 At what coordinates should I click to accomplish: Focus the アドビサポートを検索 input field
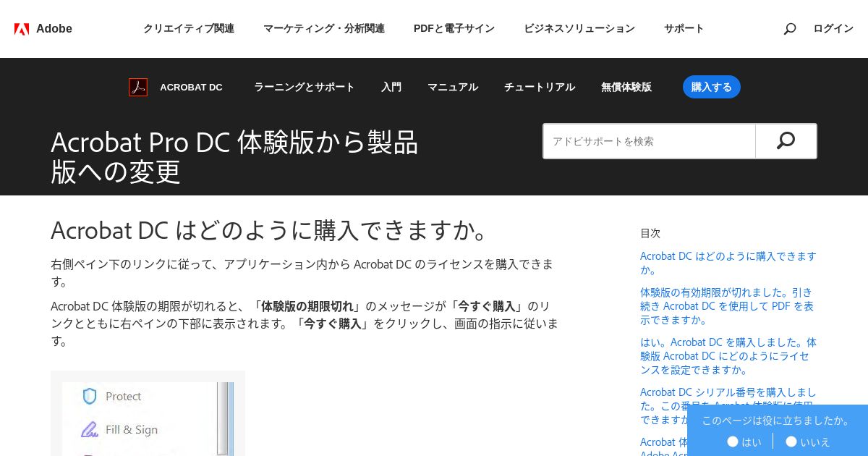tap(650, 141)
